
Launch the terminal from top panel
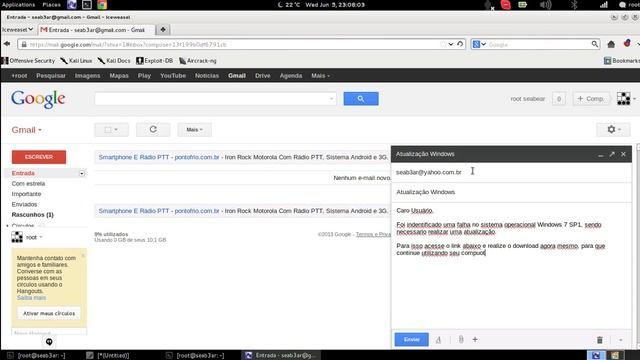coord(87,5)
